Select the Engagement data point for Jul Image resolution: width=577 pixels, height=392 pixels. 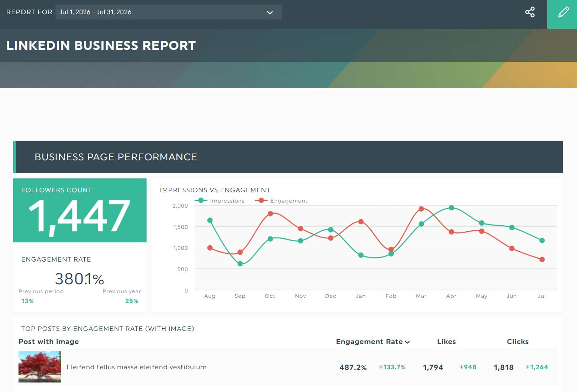[x=542, y=259]
